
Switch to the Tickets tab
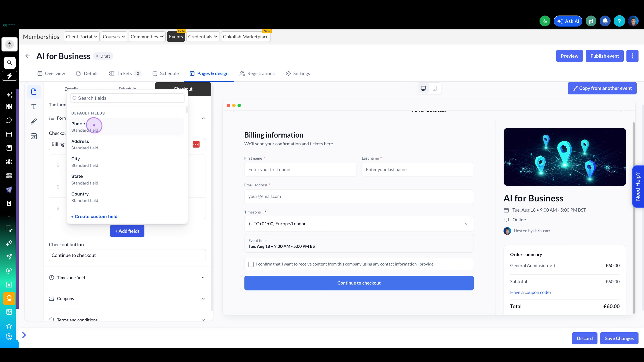point(125,74)
